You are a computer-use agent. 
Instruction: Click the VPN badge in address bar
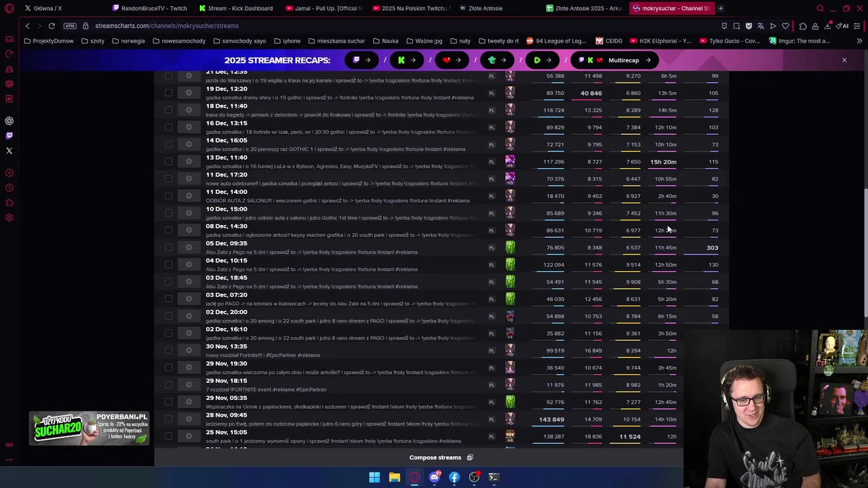[70, 26]
